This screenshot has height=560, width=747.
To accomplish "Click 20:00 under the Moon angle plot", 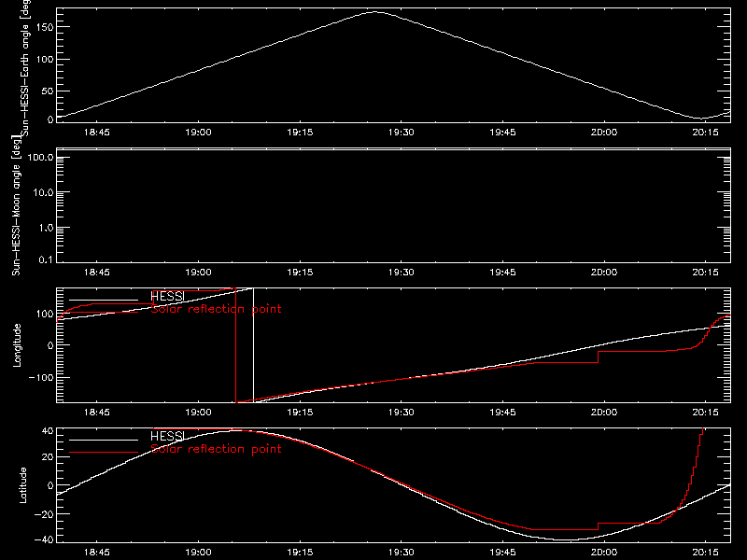I will tap(604, 273).
